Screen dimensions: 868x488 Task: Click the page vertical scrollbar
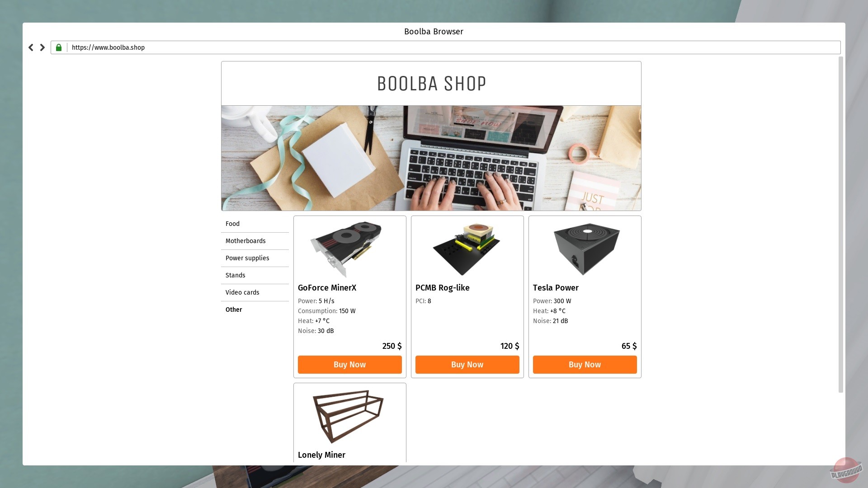click(x=841, y=225)
